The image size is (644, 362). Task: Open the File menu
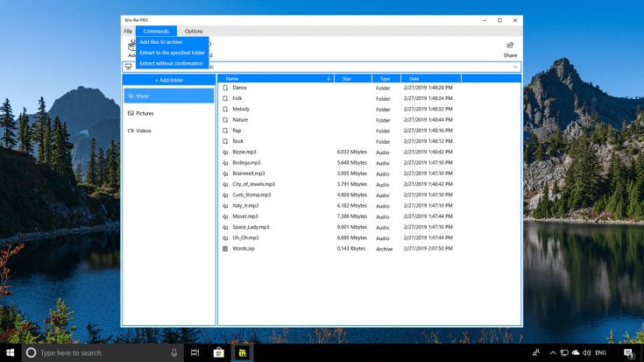click(x=128, y=31)
